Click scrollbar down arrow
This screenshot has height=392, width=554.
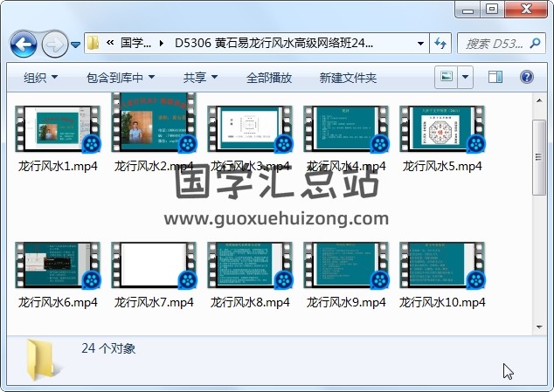tap(539, 327)
